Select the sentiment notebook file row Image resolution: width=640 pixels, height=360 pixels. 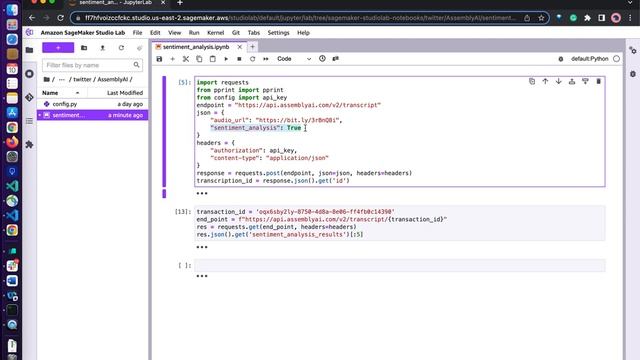tap(93, 115)
